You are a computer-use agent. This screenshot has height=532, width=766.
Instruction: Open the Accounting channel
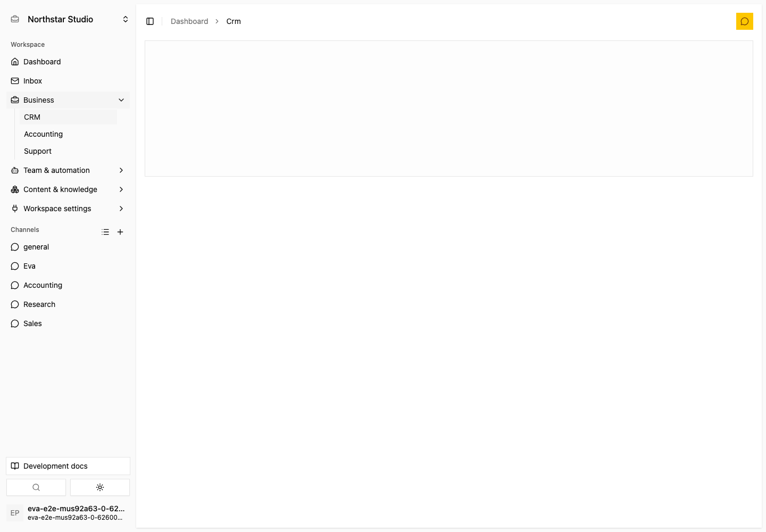point(68,285)
